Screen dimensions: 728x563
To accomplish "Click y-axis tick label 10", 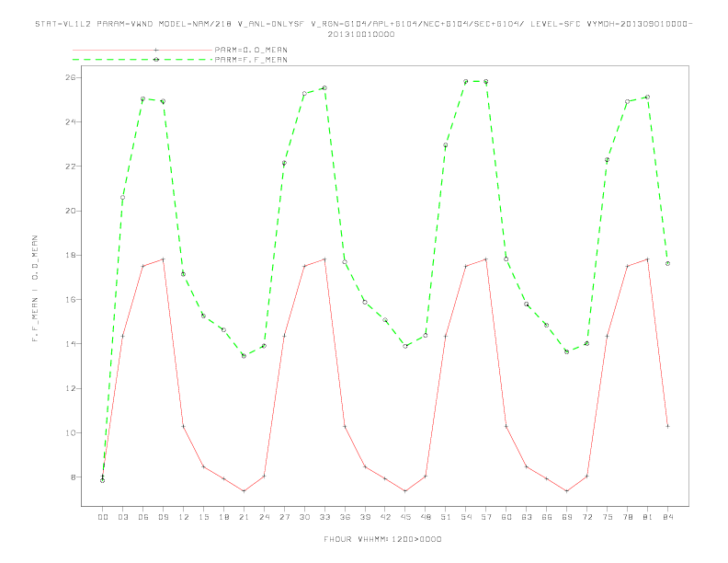I will (x=71, y=433).
